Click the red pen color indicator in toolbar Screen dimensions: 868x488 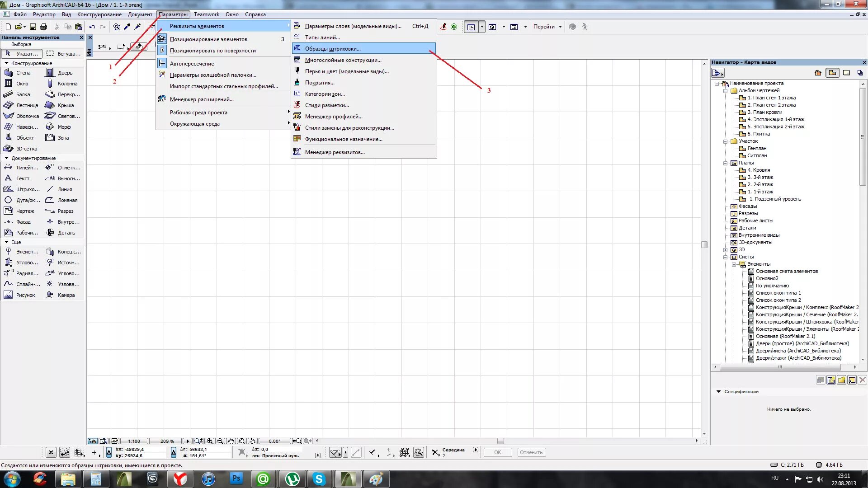[444, 26]
